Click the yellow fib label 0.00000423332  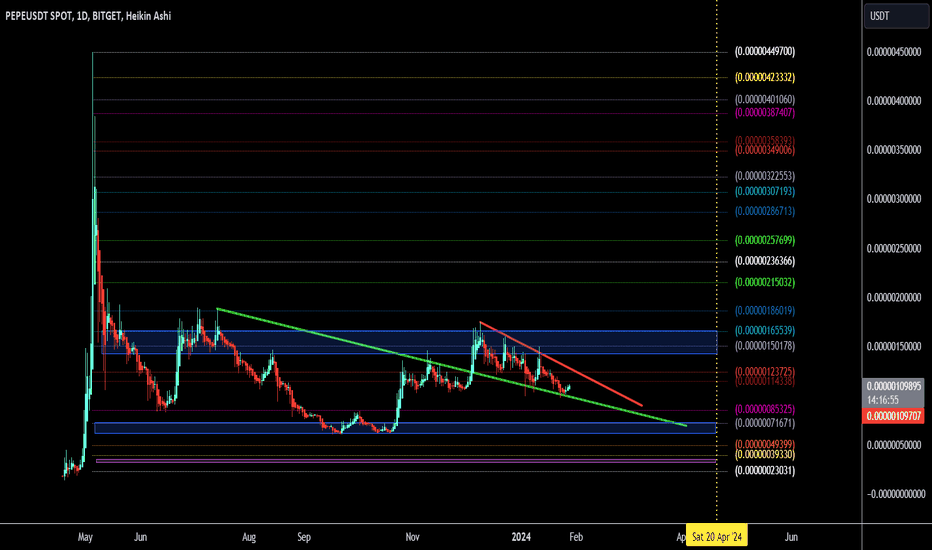(x=764, y=77)
